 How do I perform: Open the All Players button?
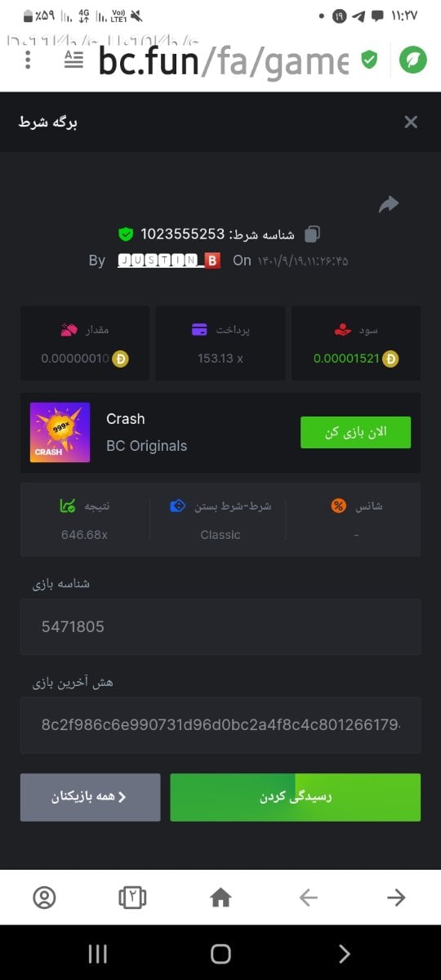[x=90, y=797]
